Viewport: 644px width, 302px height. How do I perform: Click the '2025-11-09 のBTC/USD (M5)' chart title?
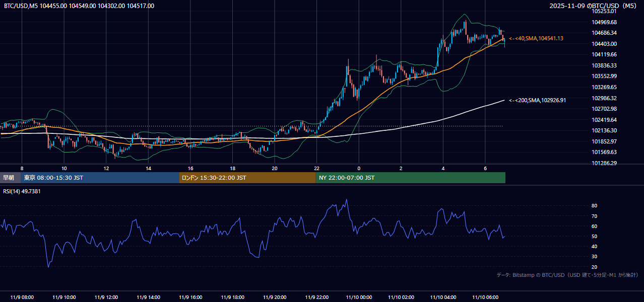click(593, 6)
